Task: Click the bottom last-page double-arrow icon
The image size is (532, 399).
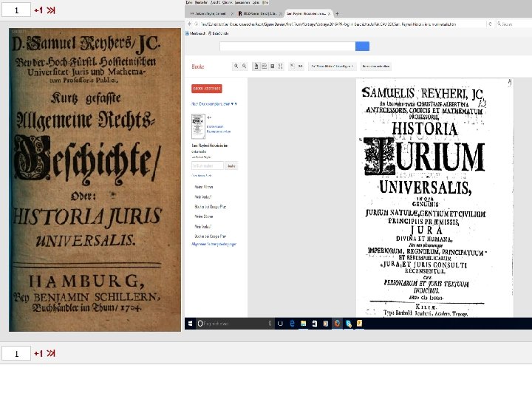Action: 51,353
